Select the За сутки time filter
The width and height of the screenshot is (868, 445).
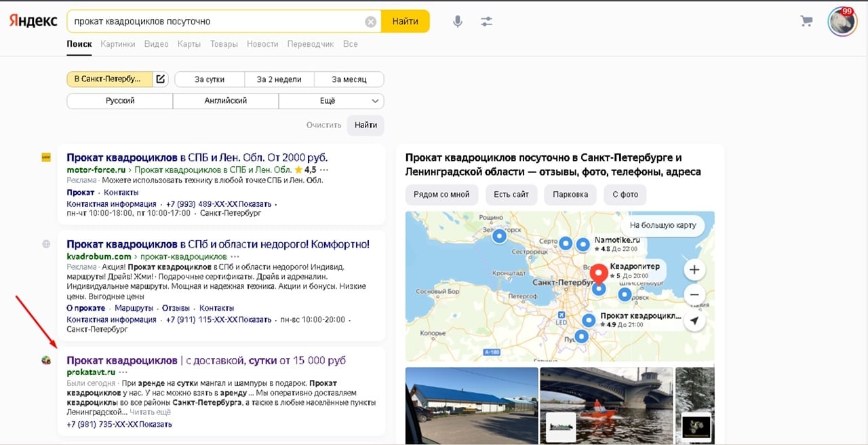tap(210, 79)
